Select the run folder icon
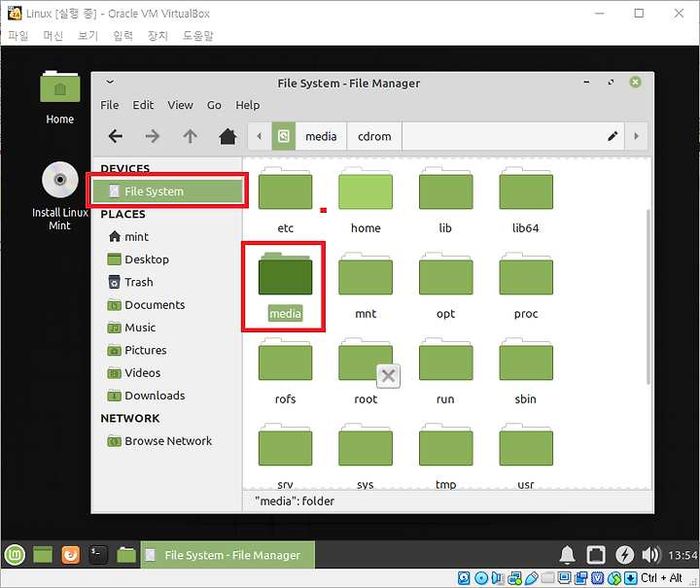Screen dimensions: 700x588 tap(445, 360)
